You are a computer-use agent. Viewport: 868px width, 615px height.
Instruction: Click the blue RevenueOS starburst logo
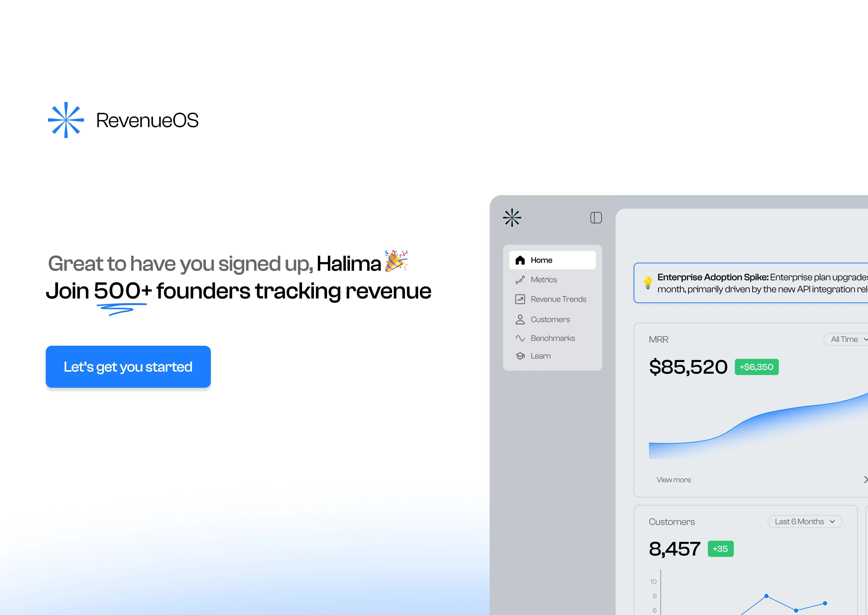pos(66,120)
